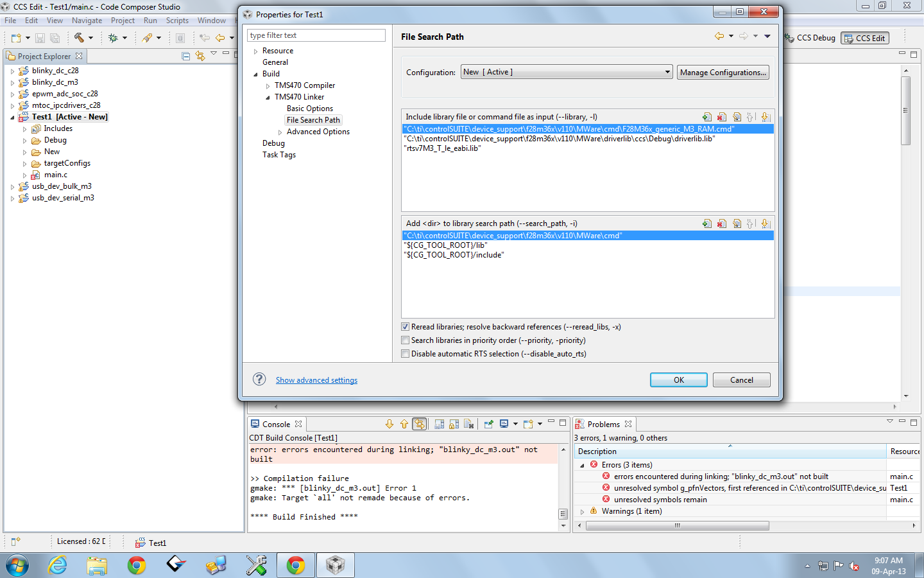Move the selected search path entry down
This screenshot has width=924, height=578.
click(765, 223)
